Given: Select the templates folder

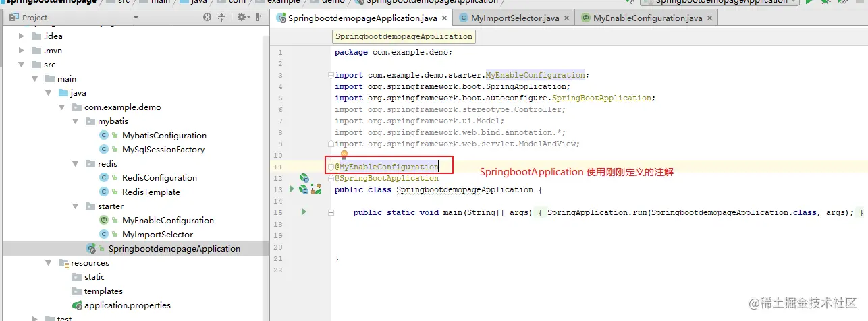Looking at the screenshot, I should point(103,291).
